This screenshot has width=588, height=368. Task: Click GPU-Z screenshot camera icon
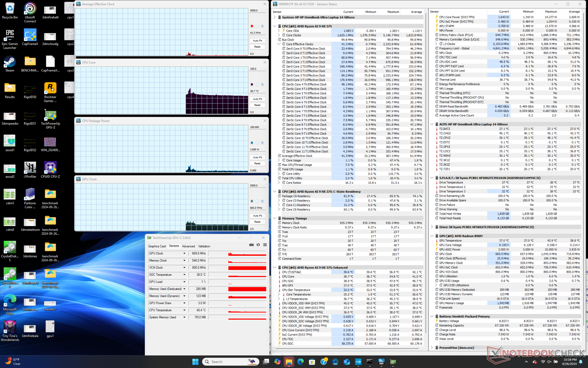pyautogui.click(x=251, y=245)
